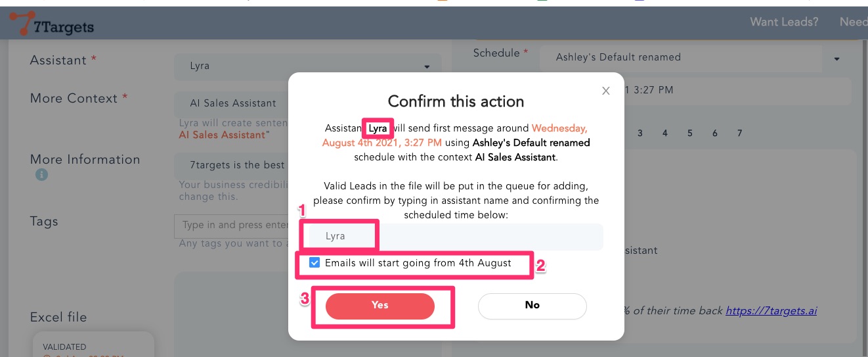
Task: Toggle the 'Emails will start going' checkbox
Action: [x=315, y=263]
